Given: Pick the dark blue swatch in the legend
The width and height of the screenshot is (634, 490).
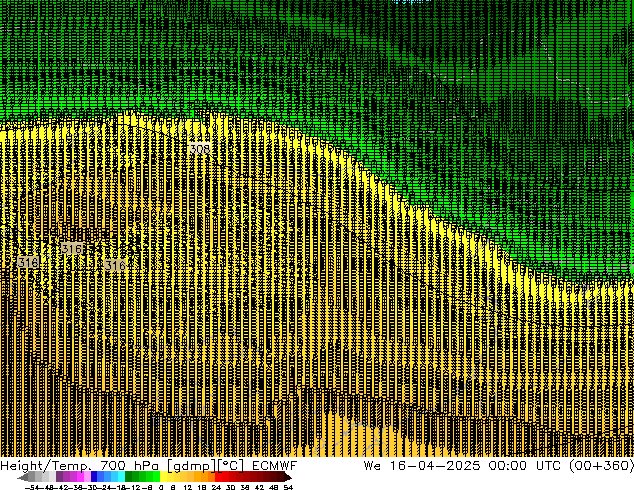Looking at the screenshot, I should [x=94, y=477].
